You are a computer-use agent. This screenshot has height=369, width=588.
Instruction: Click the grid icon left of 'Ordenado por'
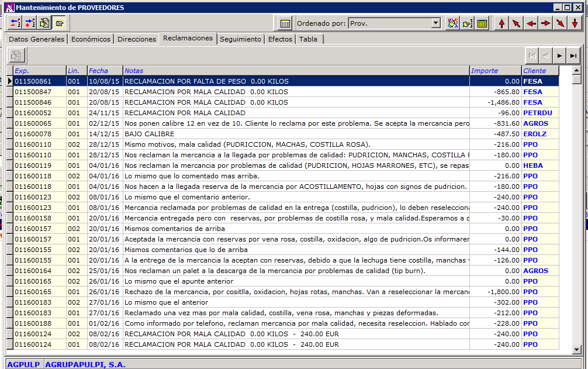tap(285, 23)
